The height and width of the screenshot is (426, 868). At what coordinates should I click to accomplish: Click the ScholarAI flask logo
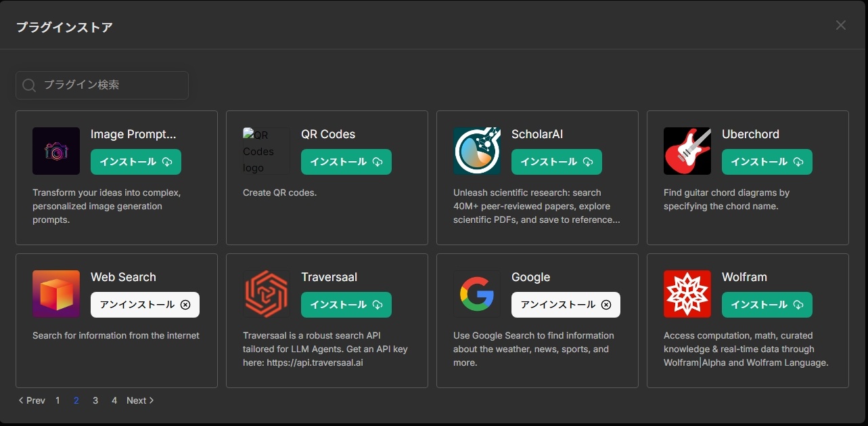477,151
